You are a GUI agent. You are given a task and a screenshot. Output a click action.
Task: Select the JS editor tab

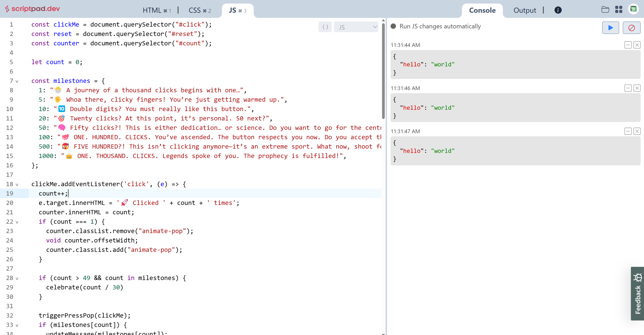(238, 10)
